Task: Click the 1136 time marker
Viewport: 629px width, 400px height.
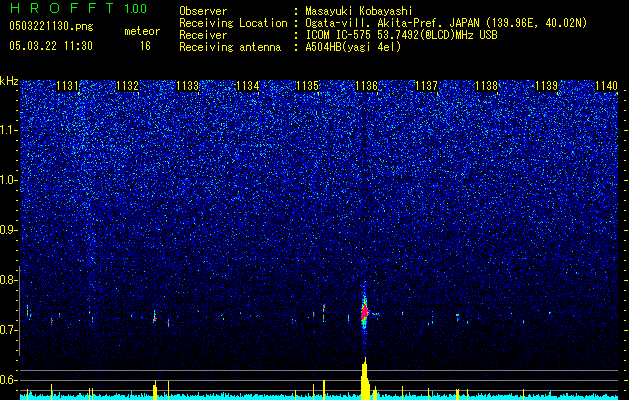Action: 367,86
